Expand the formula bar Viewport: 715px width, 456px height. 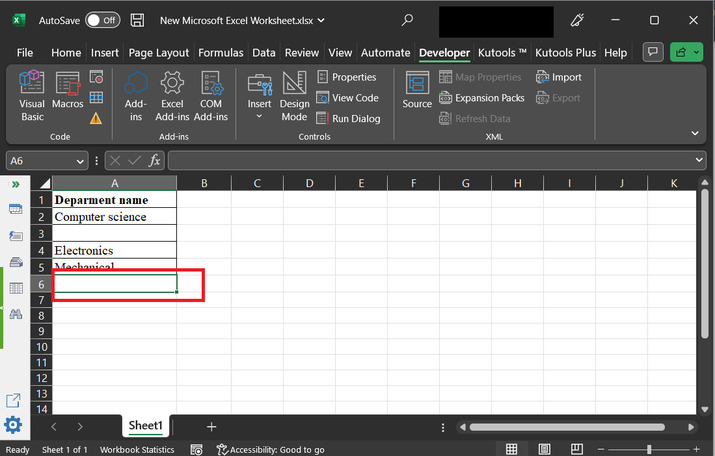click(699, 160)
